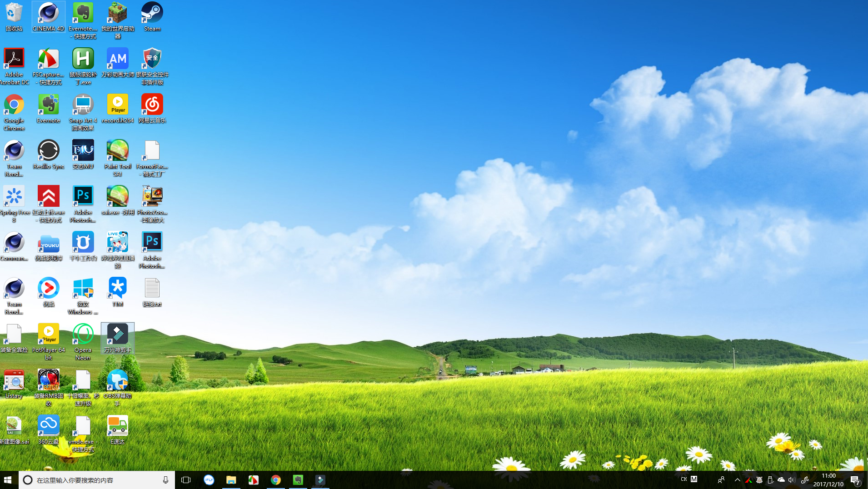Viewport: 868px width, 489px height.
Task: Click the 银联安全控件 shield icon
Action: tap(152, 67)
